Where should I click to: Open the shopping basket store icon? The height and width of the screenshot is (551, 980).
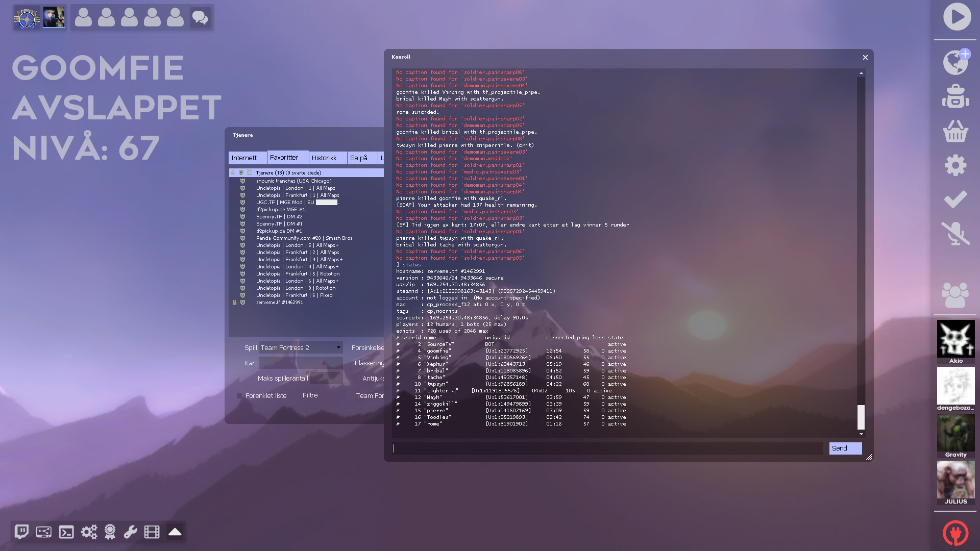(955, 131)
